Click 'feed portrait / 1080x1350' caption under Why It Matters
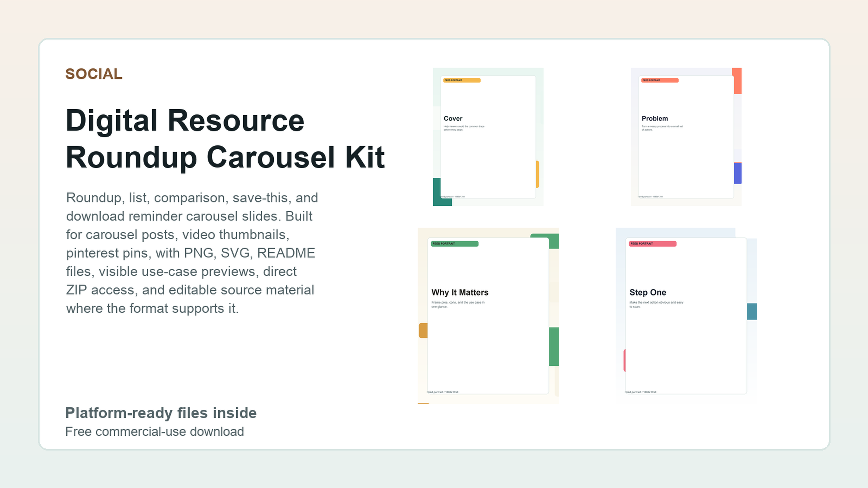This screenshot has width=868, height=488. 443,392
